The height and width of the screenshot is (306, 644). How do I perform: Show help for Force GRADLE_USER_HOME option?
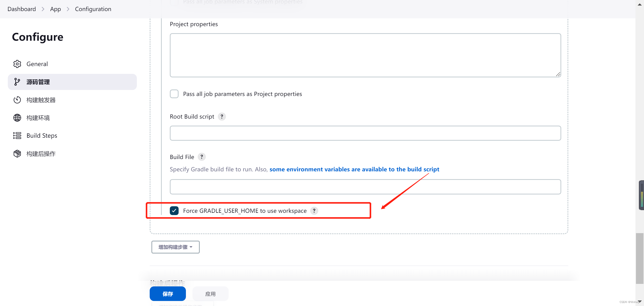click(x=314, y=211)
